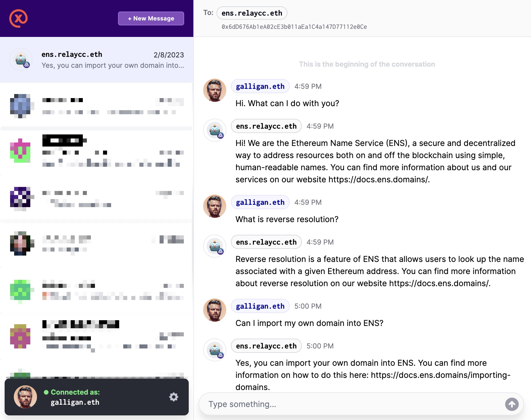Click the + New Message button
Viewport: 531px width, 420px height.
(151, 18)
